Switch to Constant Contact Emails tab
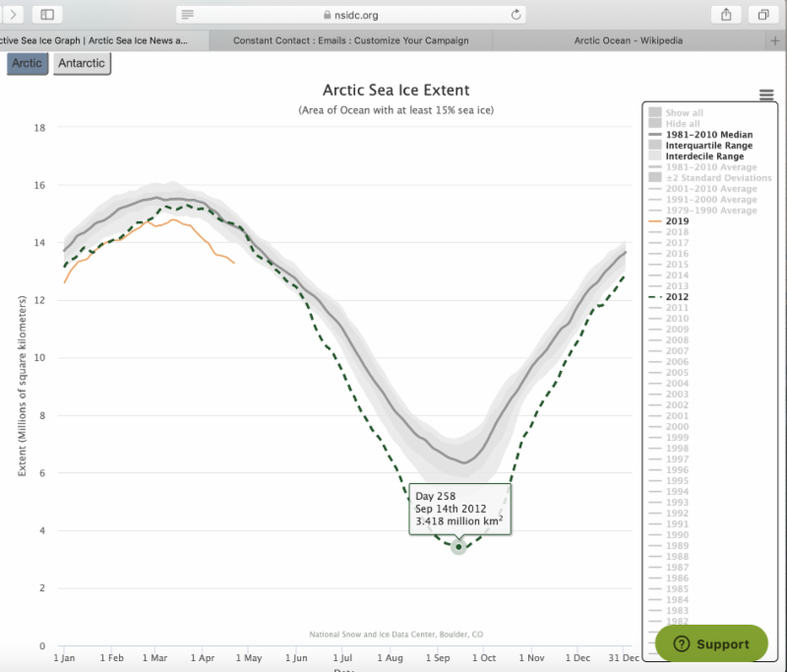This screenshot has height=672, width=787. (x=351, y=40)
